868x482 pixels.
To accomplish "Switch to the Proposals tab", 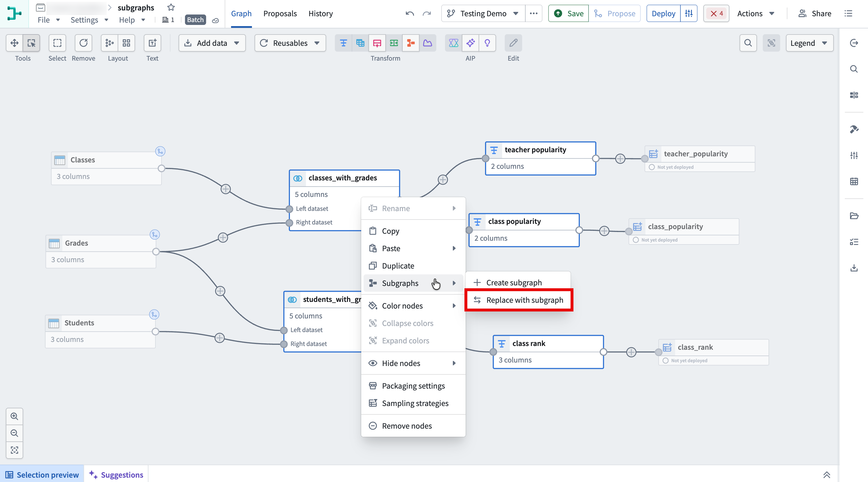I will point(280,13).
